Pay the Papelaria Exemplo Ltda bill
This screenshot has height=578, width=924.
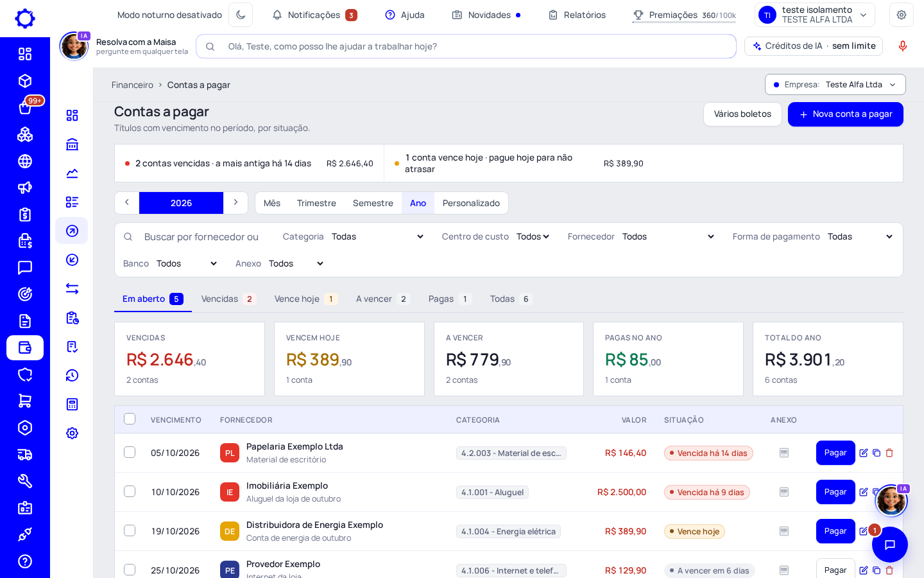(x=835, y=453)
